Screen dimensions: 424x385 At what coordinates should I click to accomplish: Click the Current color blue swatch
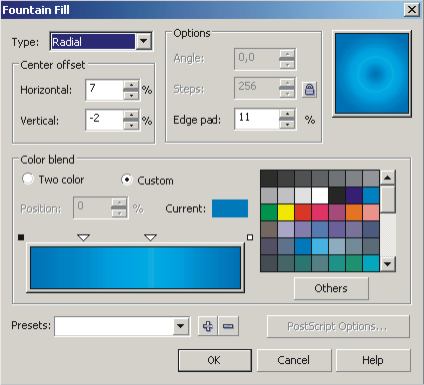point(230,209)
